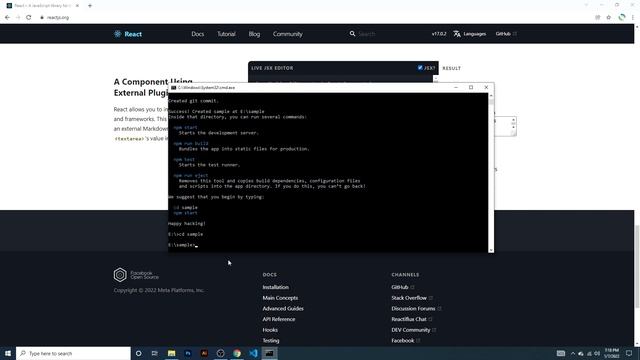Open the browser profile avatar
The width and height of the screenshot is (640, 360).
(622, 17)
